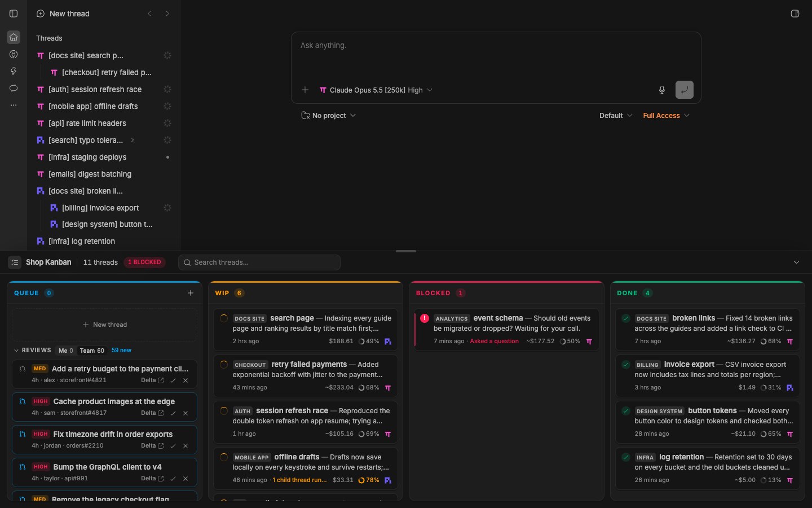
Task: Open the [mobile app] offline drafts thread
Action: click(x=104, y=106)
